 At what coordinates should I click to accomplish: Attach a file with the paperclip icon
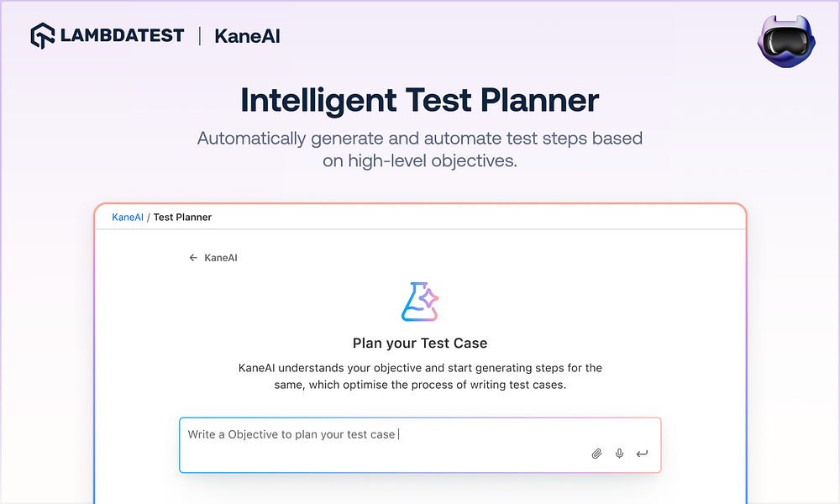pos(597,454)
